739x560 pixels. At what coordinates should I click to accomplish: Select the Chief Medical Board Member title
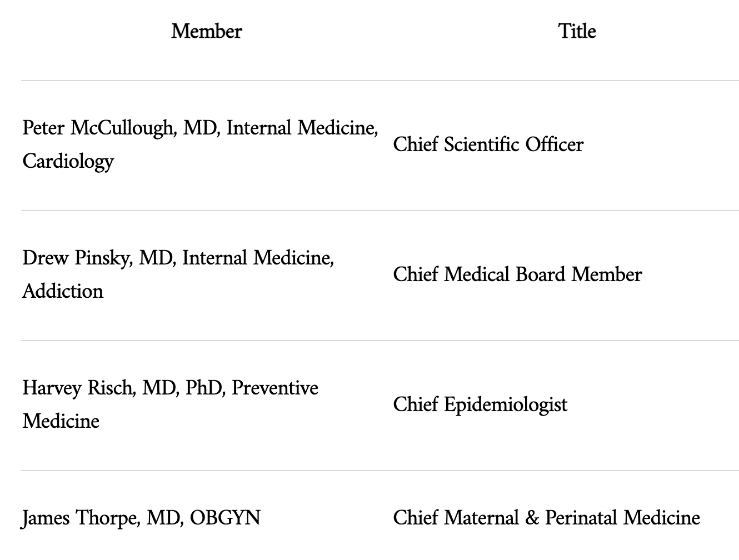(x=517, y=274)
